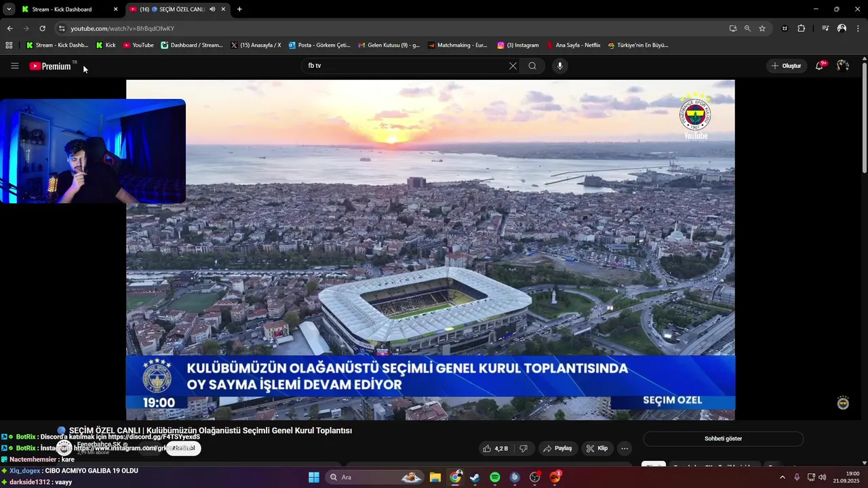Open (15) Anasayfa / X bookmark

(256, 45)
